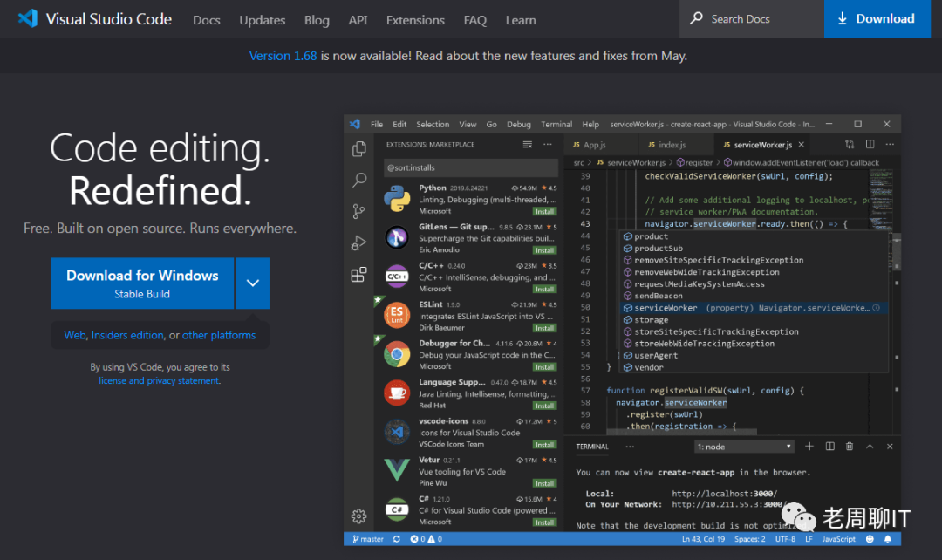
Task: Select serviceWorker suggestion in autocomplete list
Action: coord(754,308)
